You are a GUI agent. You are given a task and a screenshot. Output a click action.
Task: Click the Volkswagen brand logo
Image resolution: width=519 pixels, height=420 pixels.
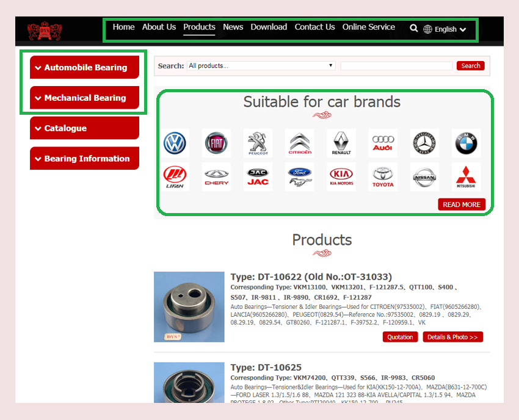[x=175, y=143]
